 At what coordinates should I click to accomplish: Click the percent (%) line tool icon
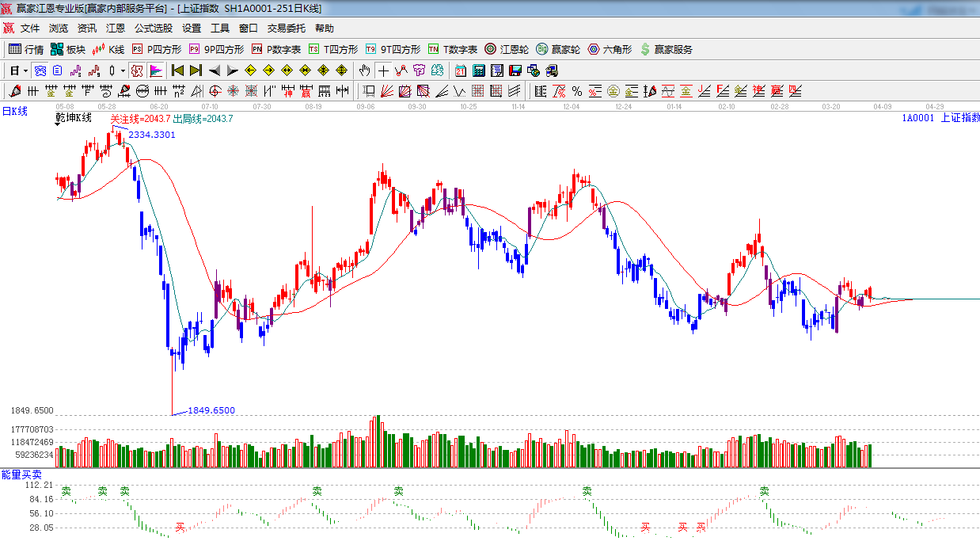(x=576, y=91)
